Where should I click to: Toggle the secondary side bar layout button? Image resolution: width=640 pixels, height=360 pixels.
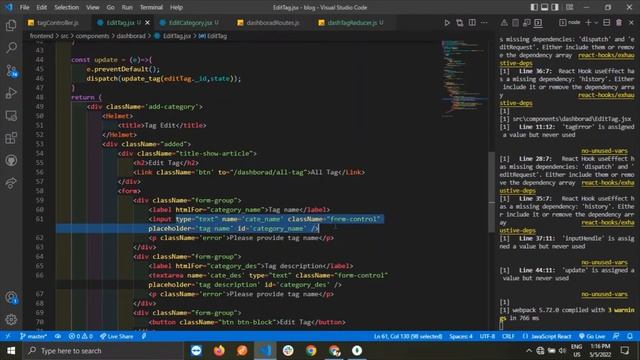(555, 7)
